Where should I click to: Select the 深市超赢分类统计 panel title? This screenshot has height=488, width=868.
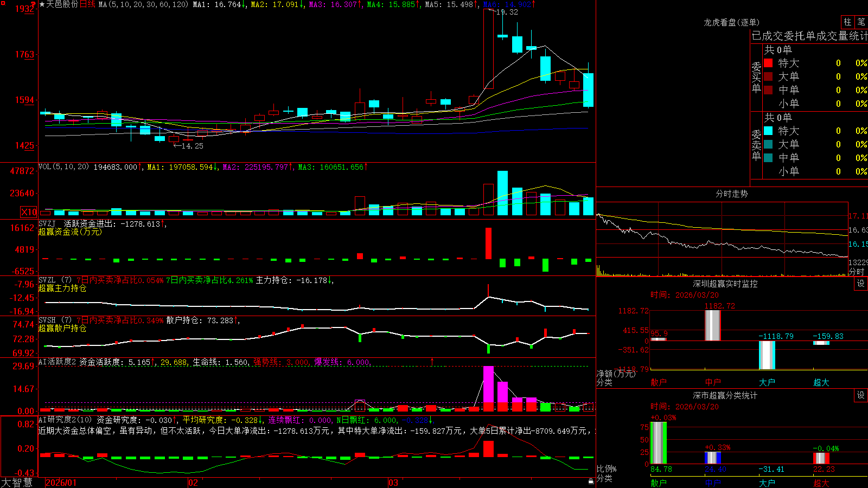pos(725,395)
